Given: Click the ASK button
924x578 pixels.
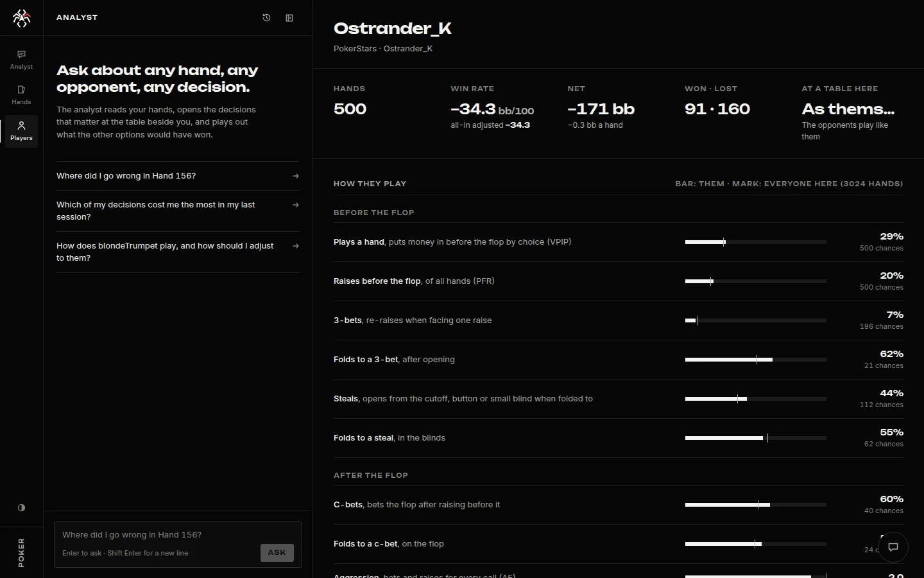Looking at the screenshot, I should [x=277, y=552].
